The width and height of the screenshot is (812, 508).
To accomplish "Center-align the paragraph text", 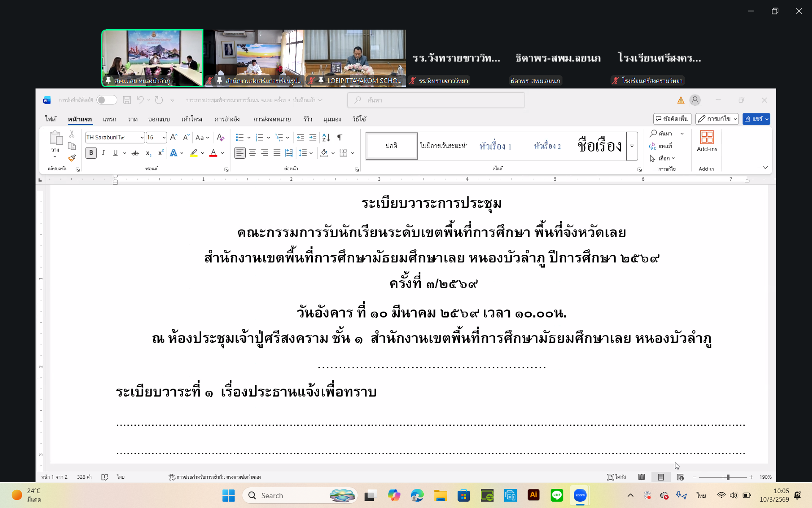I will (x=252, y=153).
